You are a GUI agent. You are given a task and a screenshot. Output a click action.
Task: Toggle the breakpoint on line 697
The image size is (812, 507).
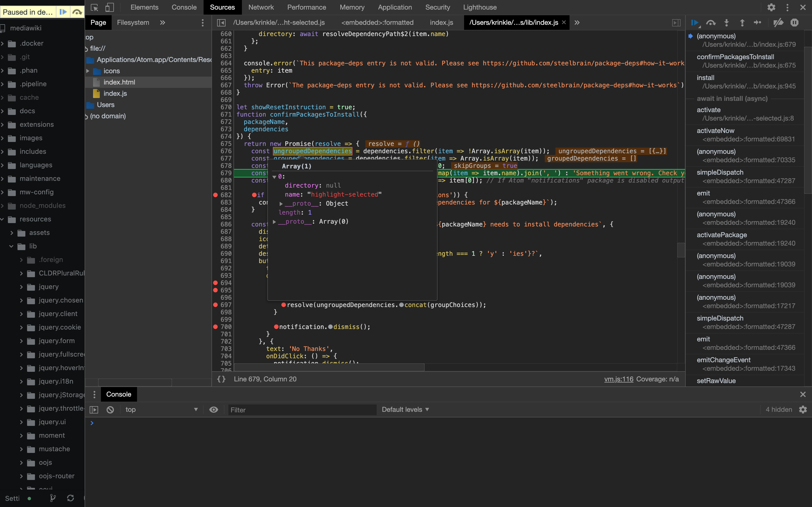click(216, 305)
